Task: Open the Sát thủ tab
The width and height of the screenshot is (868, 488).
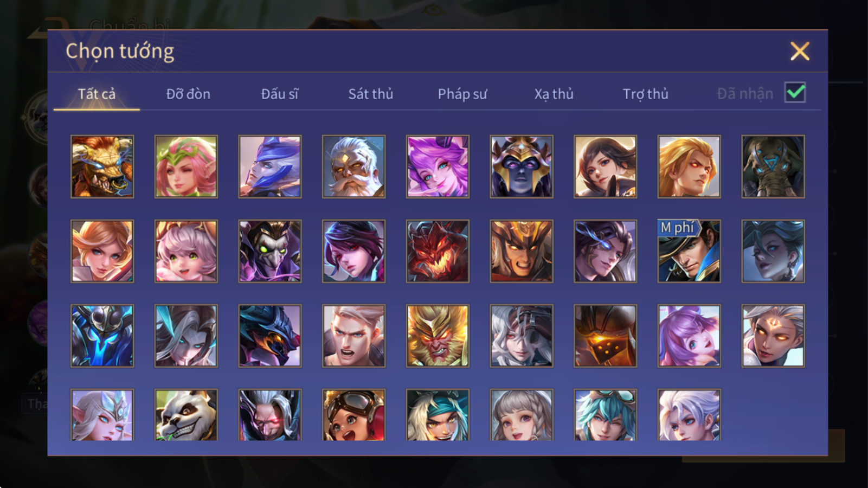Action: point(370,94)
